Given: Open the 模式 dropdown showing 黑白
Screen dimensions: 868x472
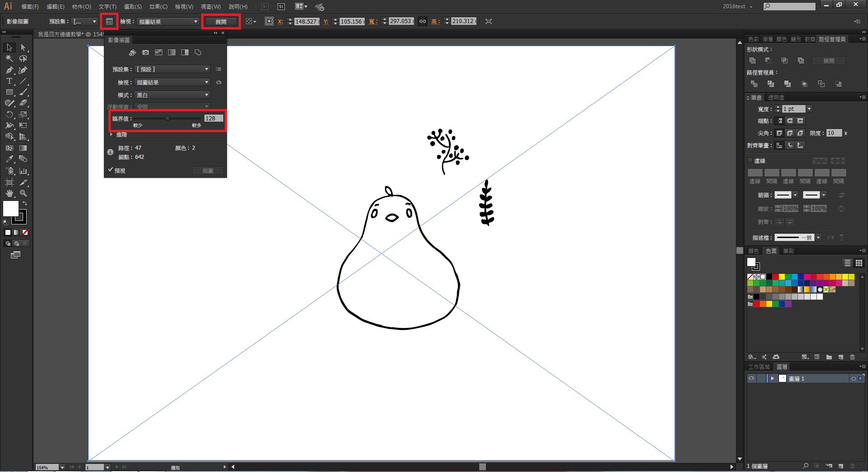Looking at the screenshot, I should 172,95.
